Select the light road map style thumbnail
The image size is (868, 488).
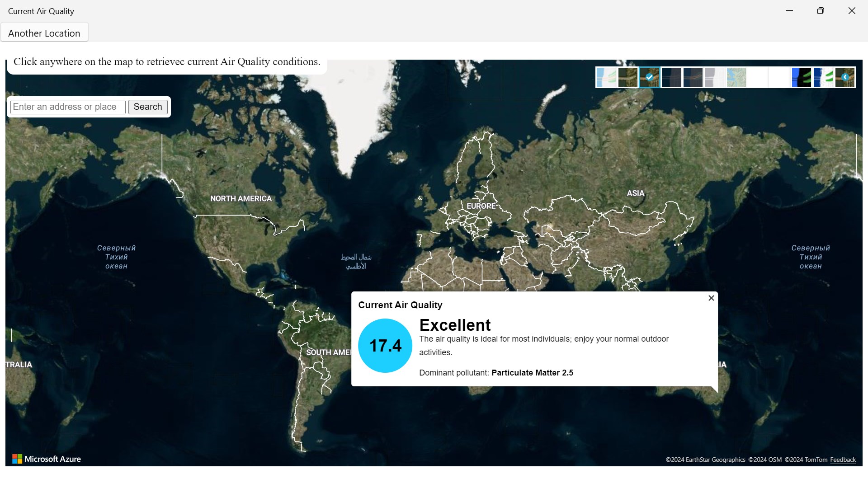[606, 77]
